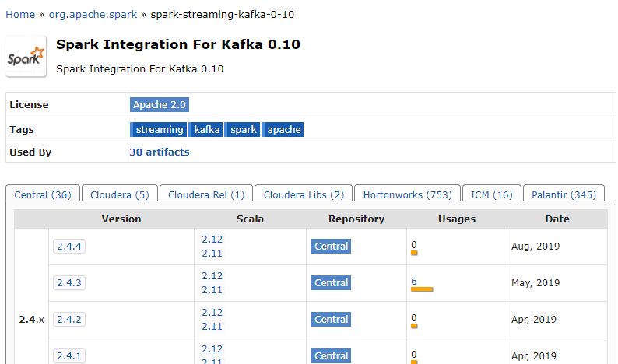Select Scala 2.12 for version 2.4.1
This screenshot has width=618, height=364.
tap(212, 349)
